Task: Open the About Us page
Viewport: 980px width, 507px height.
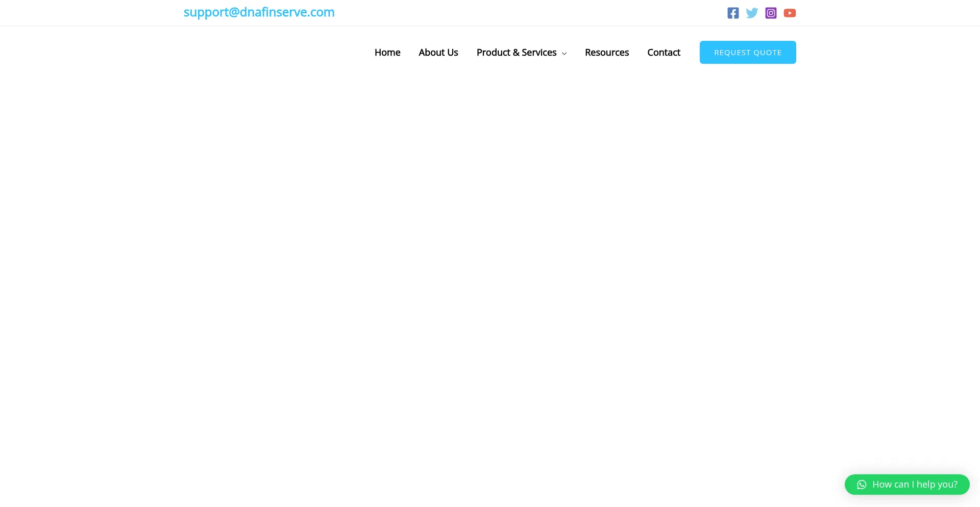Action: [438, 52]
